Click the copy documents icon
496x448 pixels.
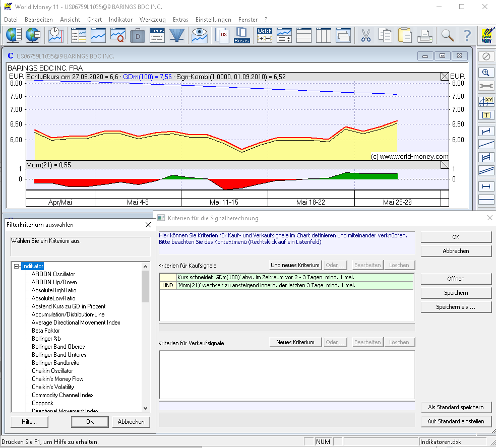point(385,35)
